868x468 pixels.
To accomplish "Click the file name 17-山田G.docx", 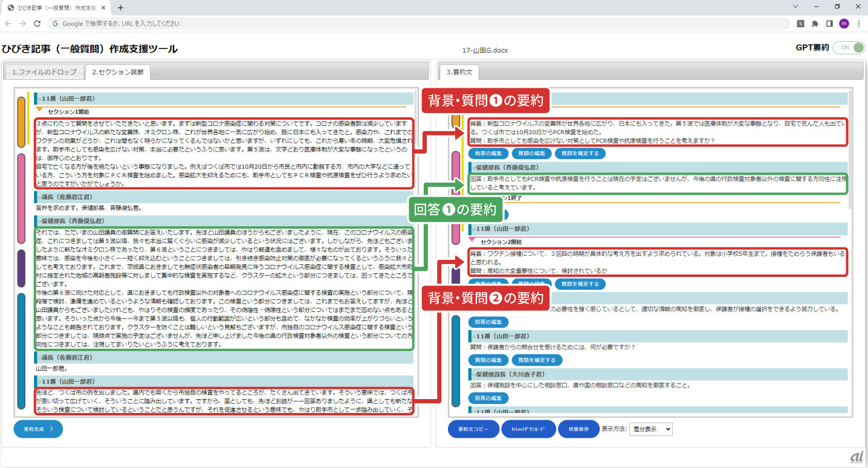I will 485,50.
